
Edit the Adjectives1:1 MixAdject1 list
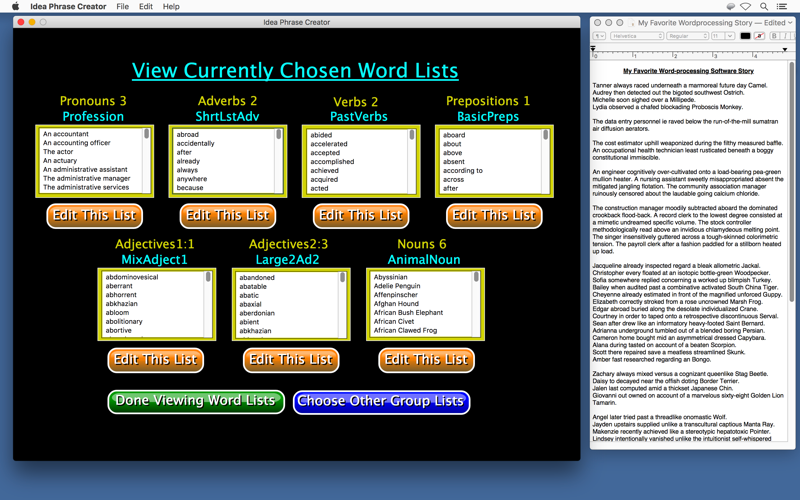pyautogui.click(x=156, y=360)
